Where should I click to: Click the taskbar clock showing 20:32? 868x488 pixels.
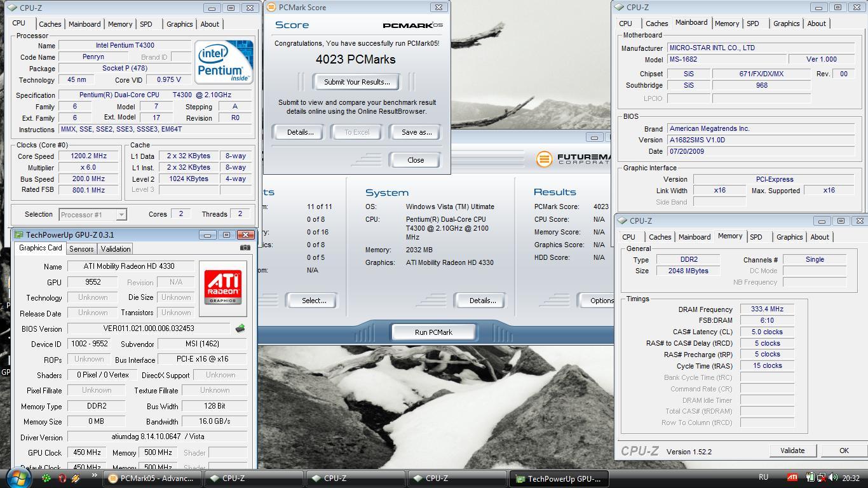tap(851, 478)
